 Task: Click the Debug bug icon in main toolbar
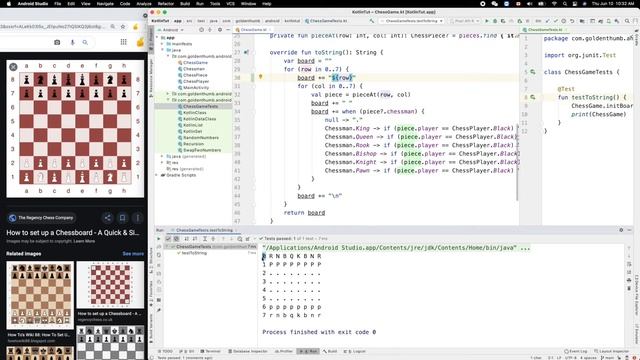click(x=495, y=21)
